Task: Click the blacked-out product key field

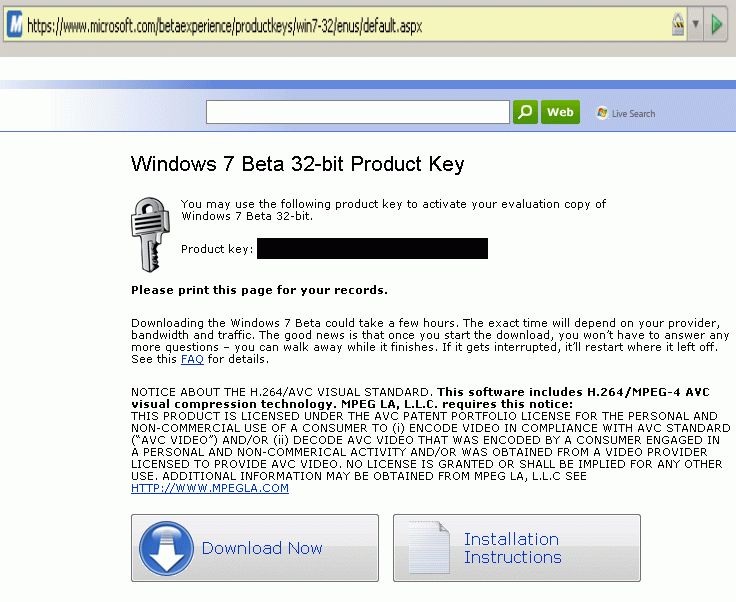Action: click(372, 249)
